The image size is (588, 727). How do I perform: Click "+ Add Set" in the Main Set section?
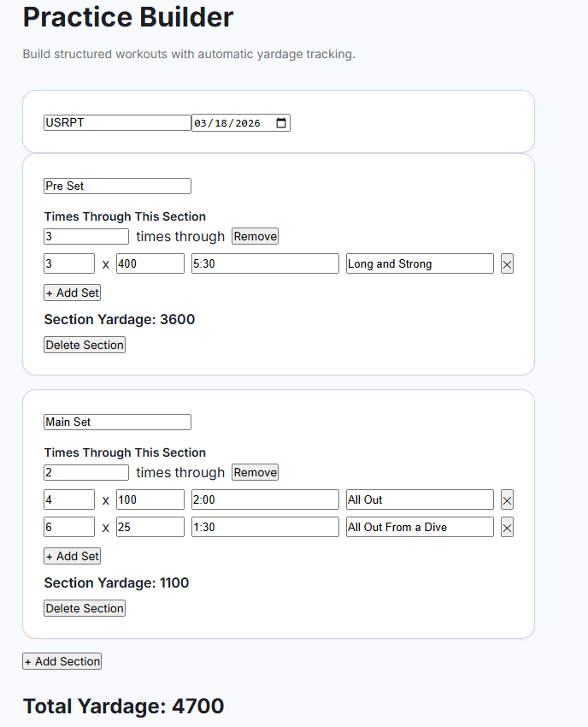pyautogui.click(x=72, y=555)
